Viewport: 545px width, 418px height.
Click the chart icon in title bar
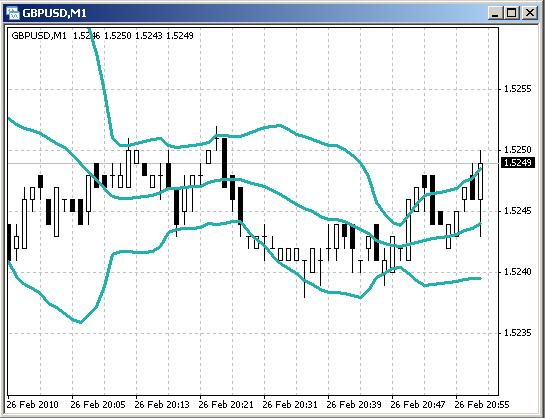click(x=13, y=13)
